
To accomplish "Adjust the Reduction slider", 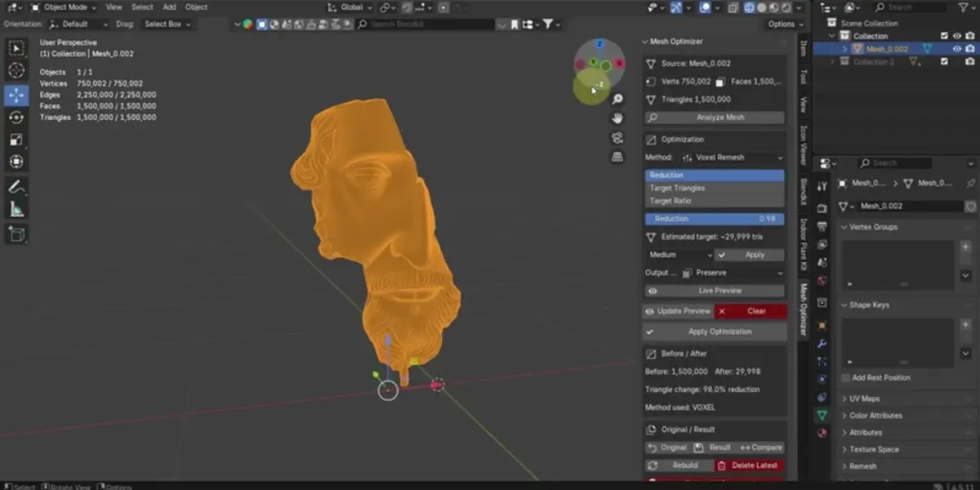I will pos(715,219).
